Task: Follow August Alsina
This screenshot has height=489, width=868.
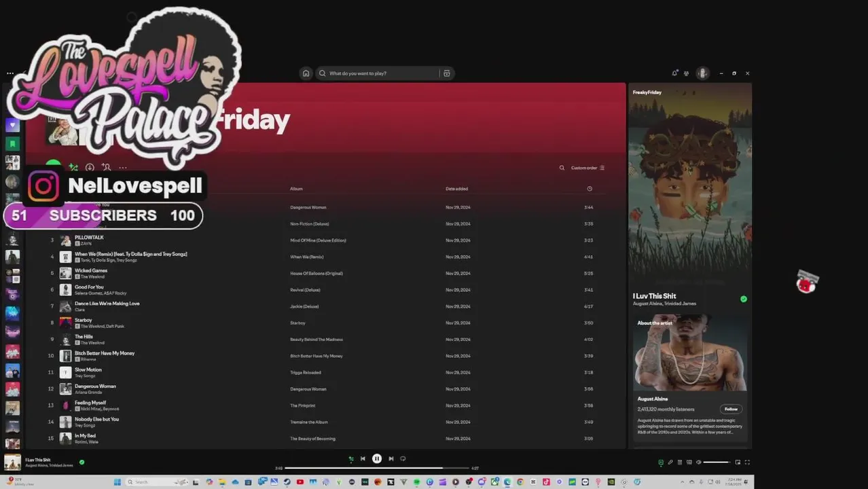Action: click(x=731, y=409)
